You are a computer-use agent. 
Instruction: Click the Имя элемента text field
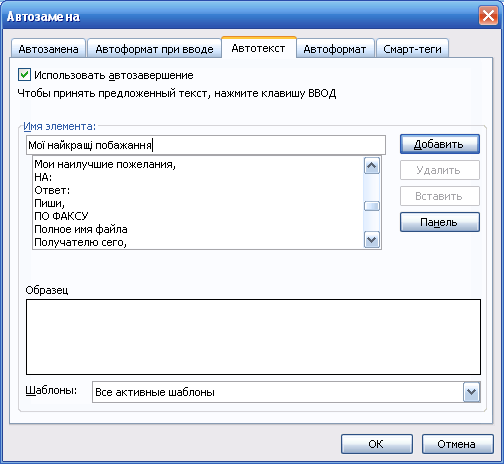(x=206, y=145)
